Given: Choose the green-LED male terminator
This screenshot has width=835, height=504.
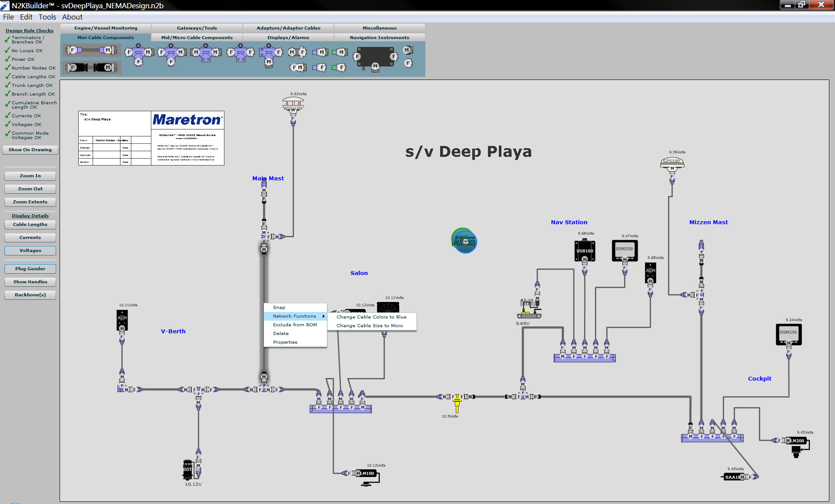Looking at the screenshot, I should tap(340, 53).
